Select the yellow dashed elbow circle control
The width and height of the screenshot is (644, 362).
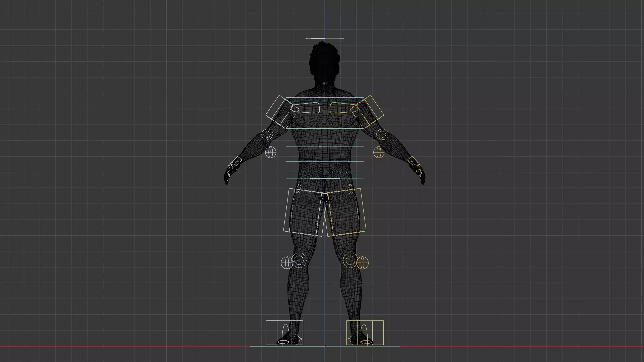(382, 135)
